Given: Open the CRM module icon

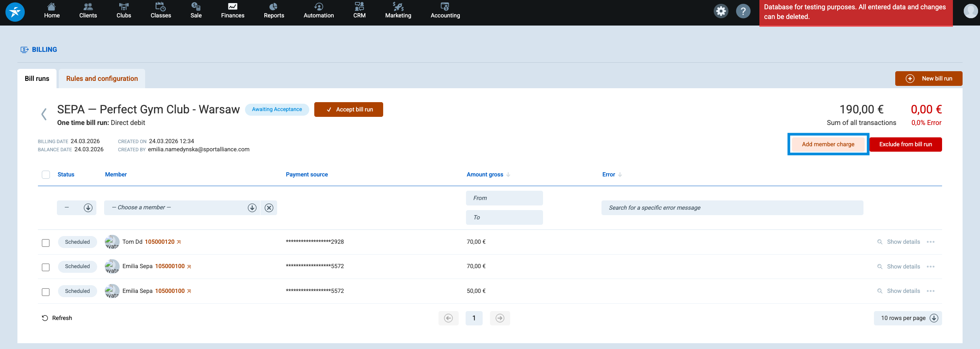Looking at the screenshot, I should pyautogui.click(x=359, y=7).
